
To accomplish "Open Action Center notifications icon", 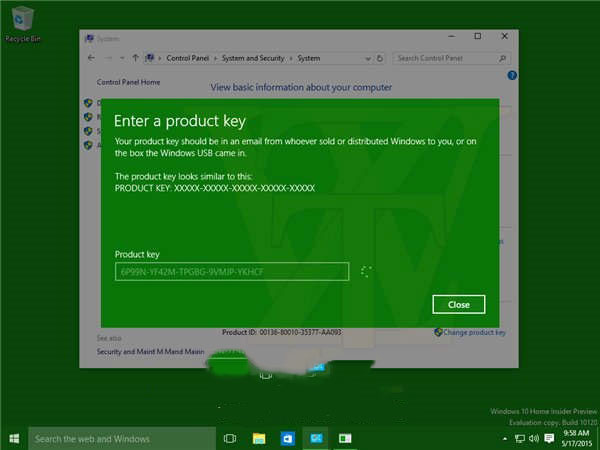I will [549, 438].
